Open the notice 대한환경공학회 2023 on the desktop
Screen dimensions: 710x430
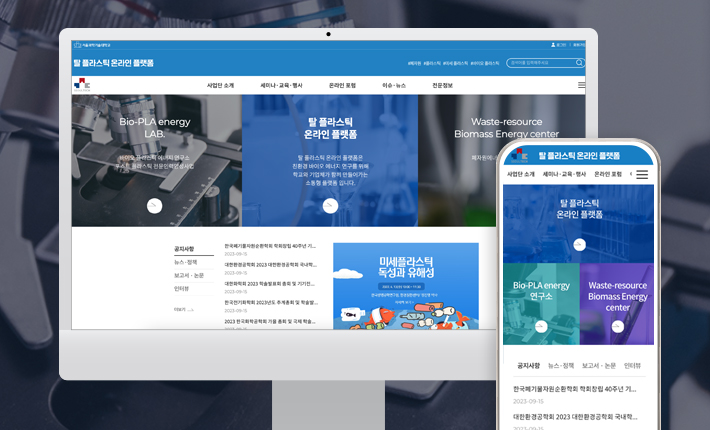(271, 265)
